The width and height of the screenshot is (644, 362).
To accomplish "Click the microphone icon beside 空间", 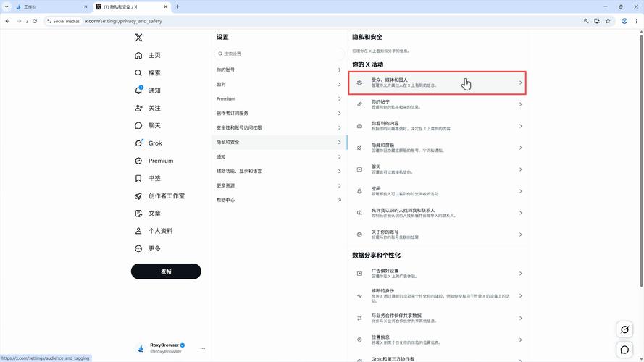I will (359, 191).
